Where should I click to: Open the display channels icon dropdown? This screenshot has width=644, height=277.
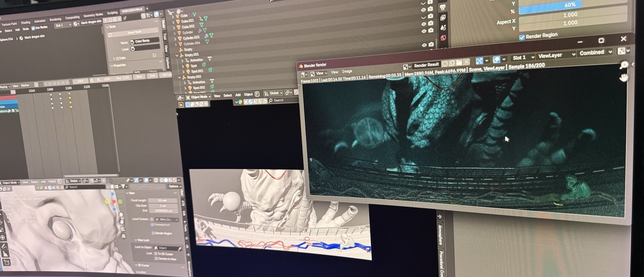tap(624, 51)
